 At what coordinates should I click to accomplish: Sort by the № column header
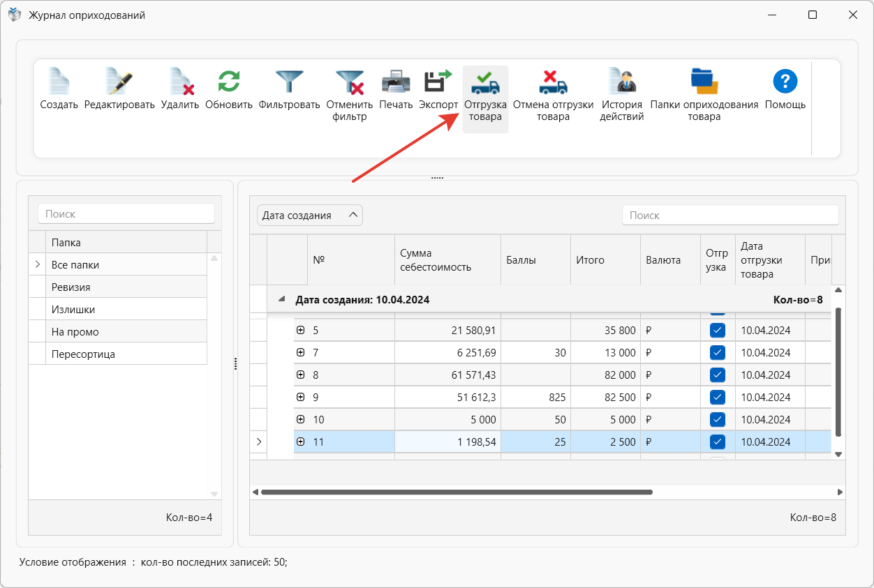pyautogui.click(x=351, y=260)
